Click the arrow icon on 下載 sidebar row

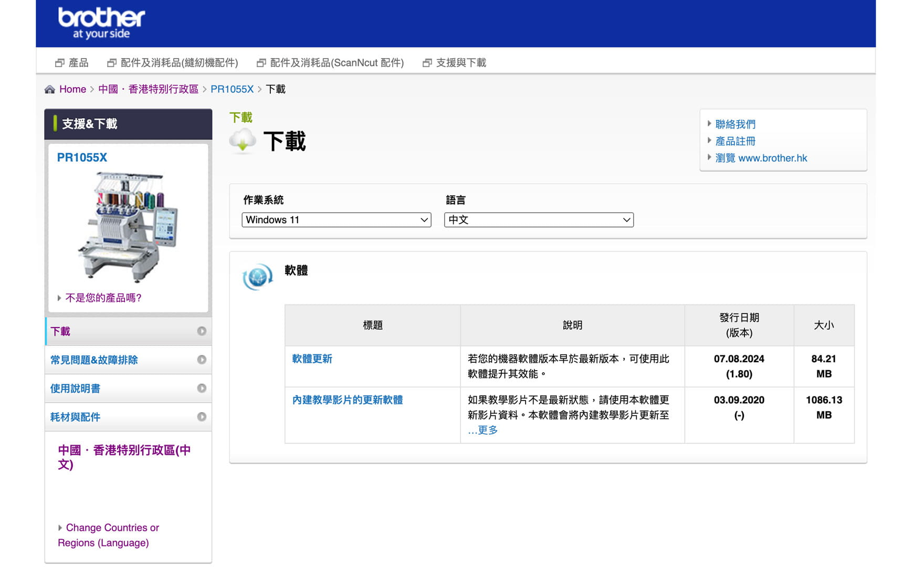coord(202,331)
